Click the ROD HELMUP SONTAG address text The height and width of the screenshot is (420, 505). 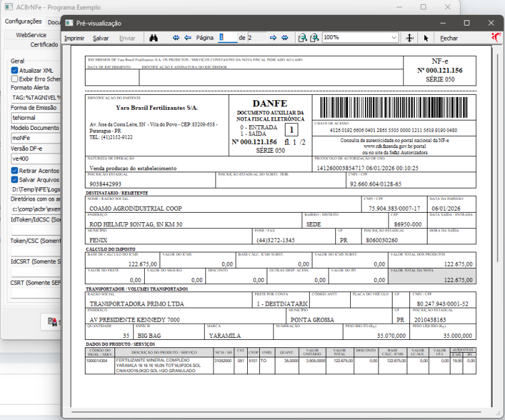pyautogui.click(x=135, y=224)
